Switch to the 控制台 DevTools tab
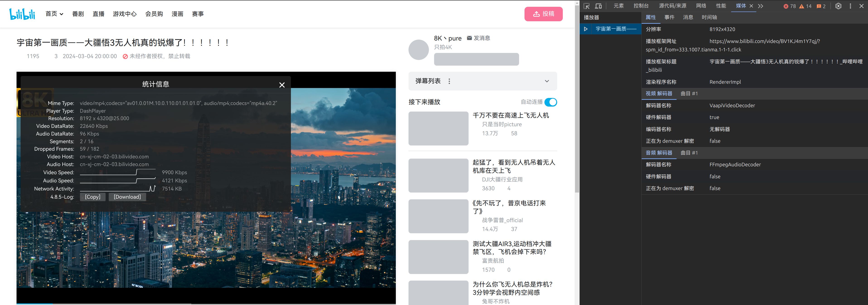The height and width of the screenshot is (305, 868). (641, 6)
